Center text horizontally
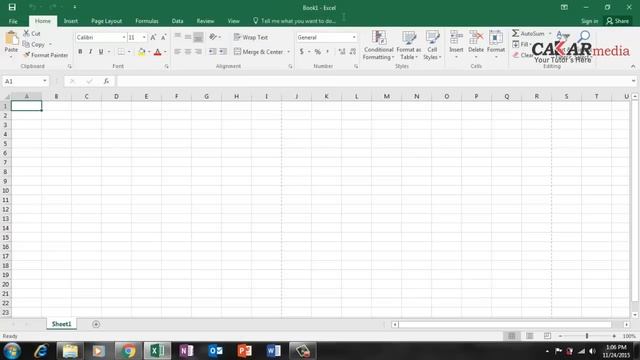Screen dimensions: 640x360 tap(188, 52)
